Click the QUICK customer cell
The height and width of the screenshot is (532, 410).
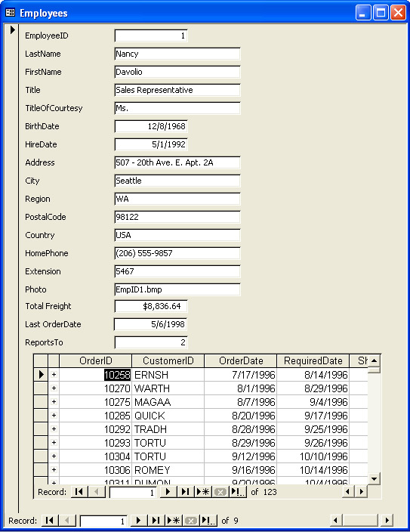click(x=168, y=416)
